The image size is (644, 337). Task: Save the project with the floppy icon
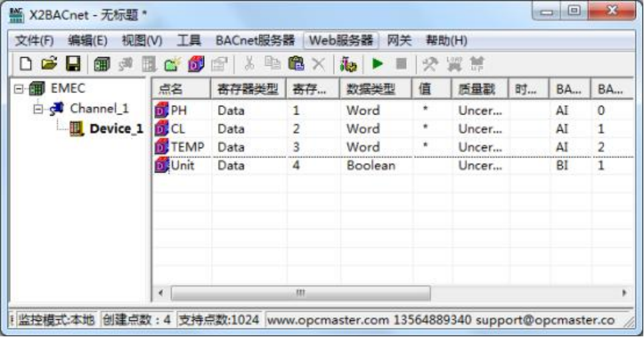point(73,64)
